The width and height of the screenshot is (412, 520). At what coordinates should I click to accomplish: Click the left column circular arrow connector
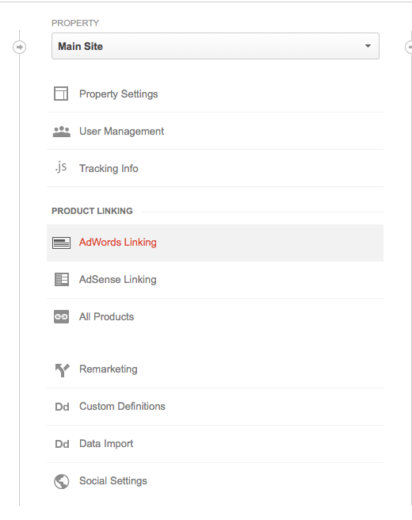(19, 47)
